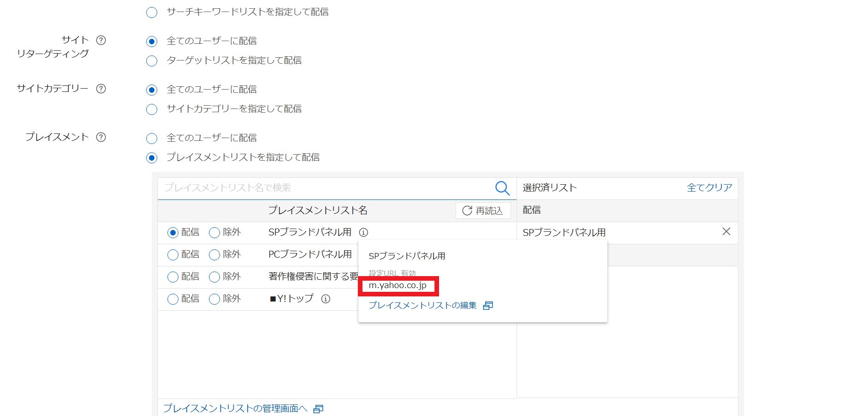Screen dimensions: 868x416
Task: Choose 配信 for 著作権侵害に関する row
Action: (173, 277)
